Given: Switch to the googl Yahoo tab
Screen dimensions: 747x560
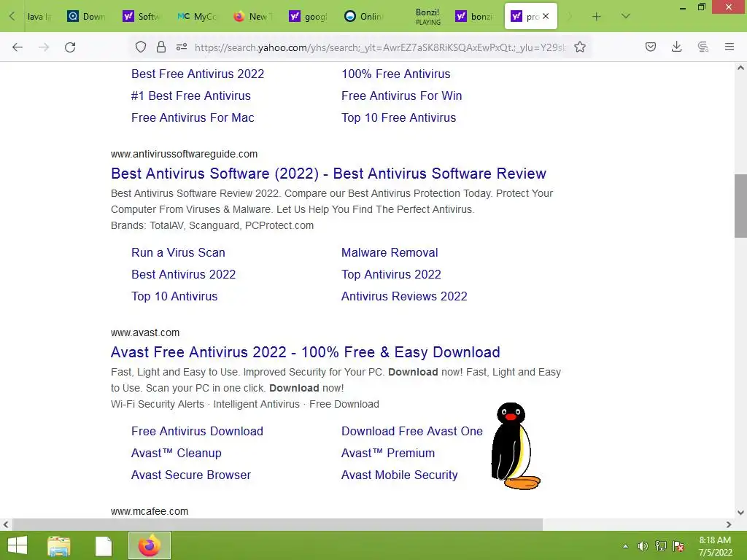Looking at the screenshot, I should tap(309, 17).
